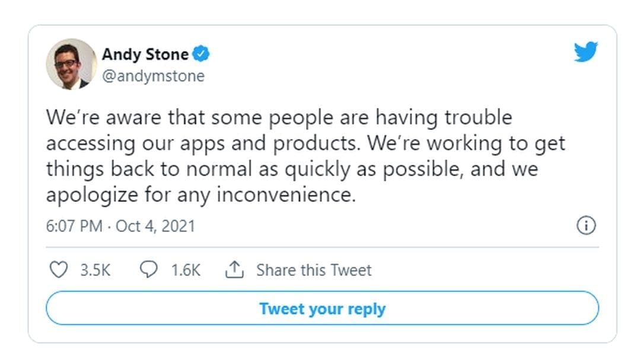This screenshot has height=356, width=644.
Task: Click the 1.6K replies count
Action: pos(186,270)
